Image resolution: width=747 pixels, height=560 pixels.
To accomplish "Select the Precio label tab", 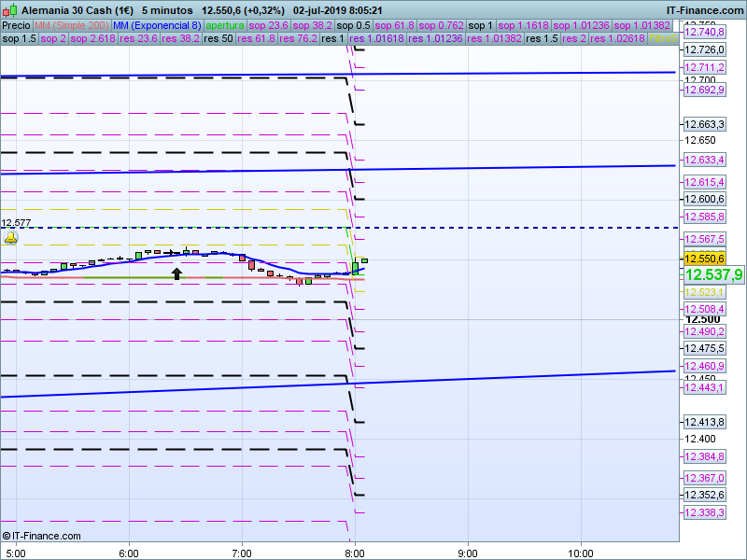I will (16, 25).
